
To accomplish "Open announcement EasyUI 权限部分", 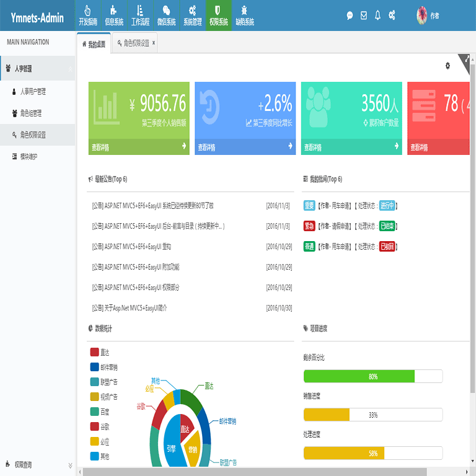I will [136, 288].
